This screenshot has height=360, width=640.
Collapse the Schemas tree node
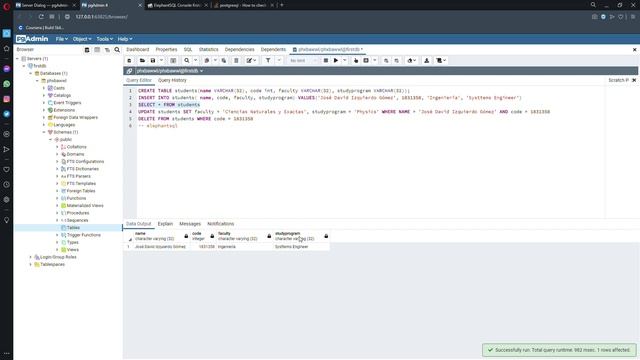44,132
